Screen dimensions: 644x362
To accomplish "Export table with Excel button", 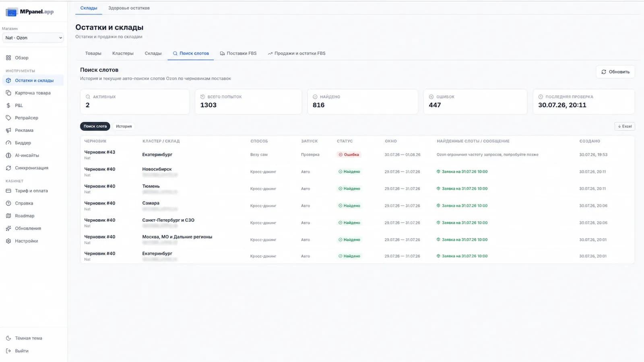I will tap(625, 126).
